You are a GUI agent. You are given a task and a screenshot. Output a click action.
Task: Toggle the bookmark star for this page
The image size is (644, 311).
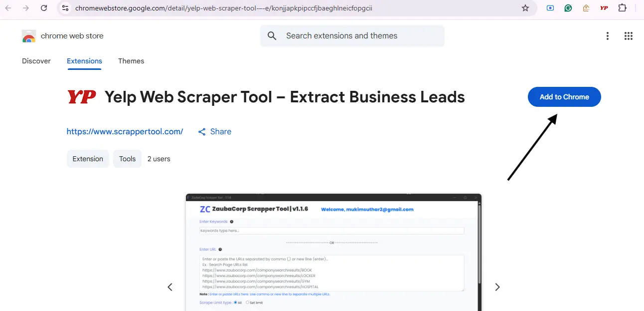[525, 8]
